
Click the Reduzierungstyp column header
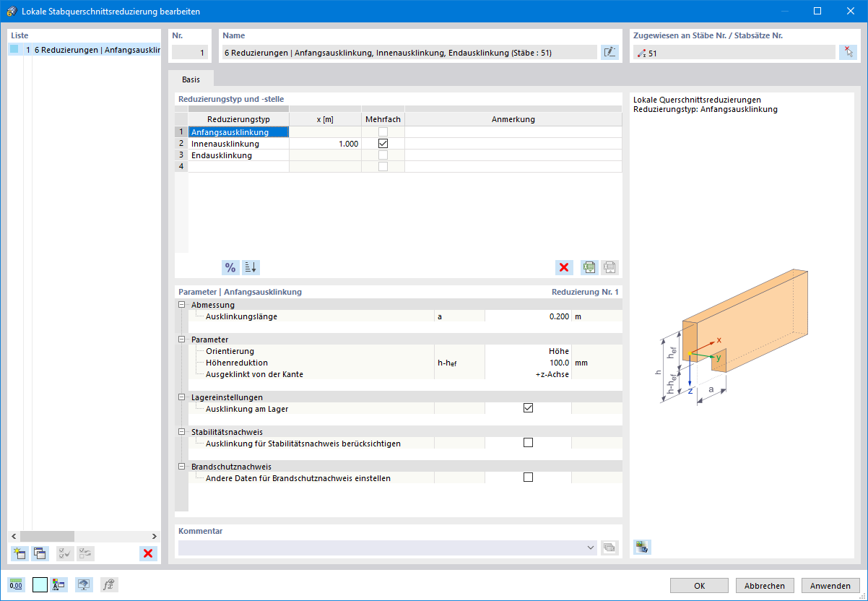tap(238, 119)
